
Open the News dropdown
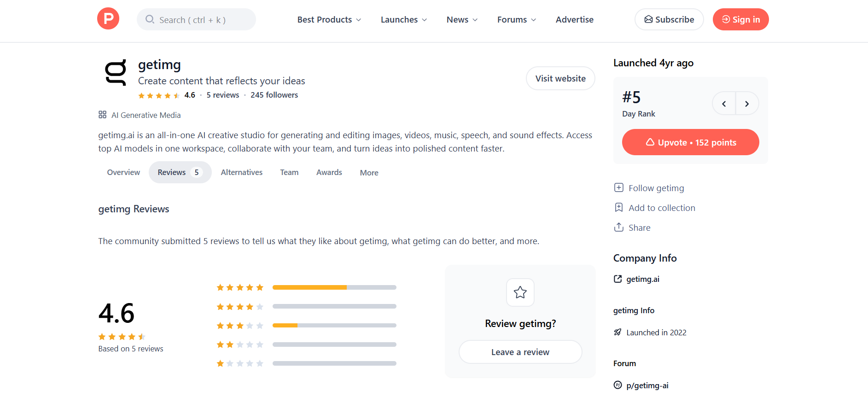point(462,19)
